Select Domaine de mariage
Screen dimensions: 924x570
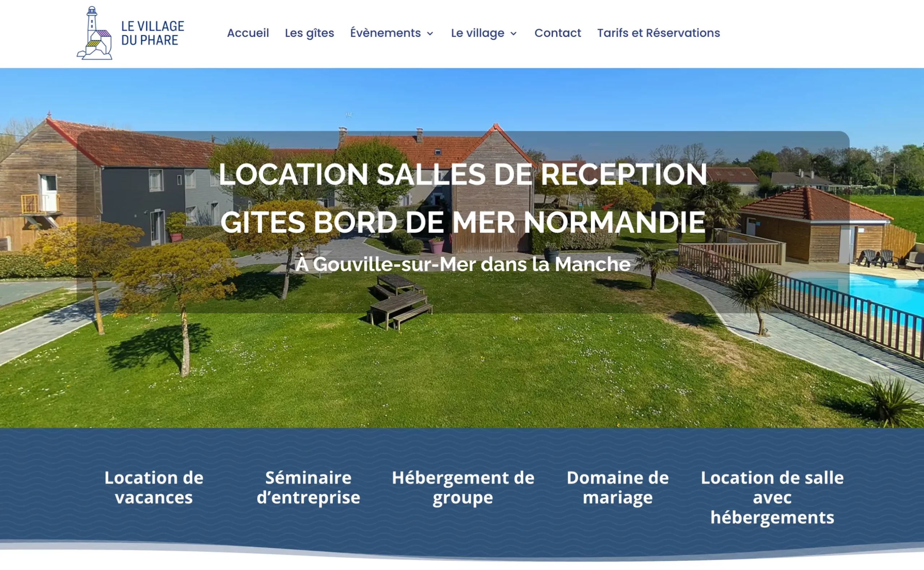pos(617,487)
